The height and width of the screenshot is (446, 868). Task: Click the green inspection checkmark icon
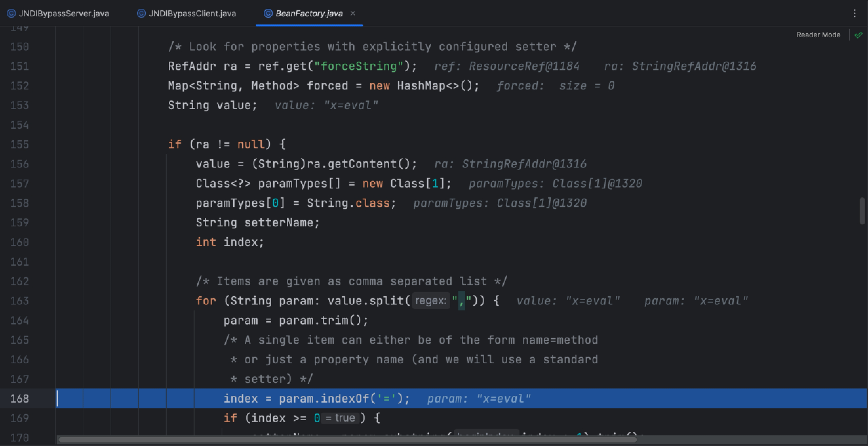(x=858, y=35)
